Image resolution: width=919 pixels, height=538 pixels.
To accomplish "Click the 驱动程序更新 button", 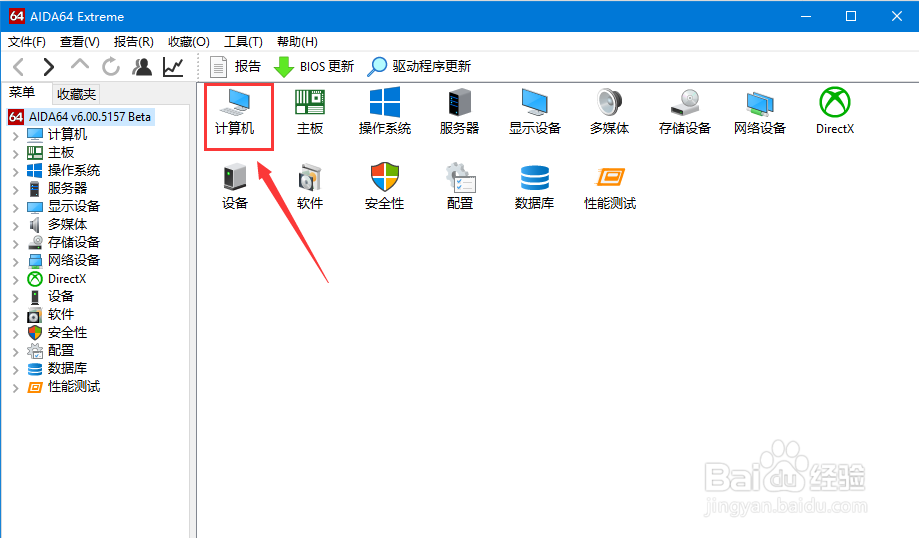I will click(419, 67).
